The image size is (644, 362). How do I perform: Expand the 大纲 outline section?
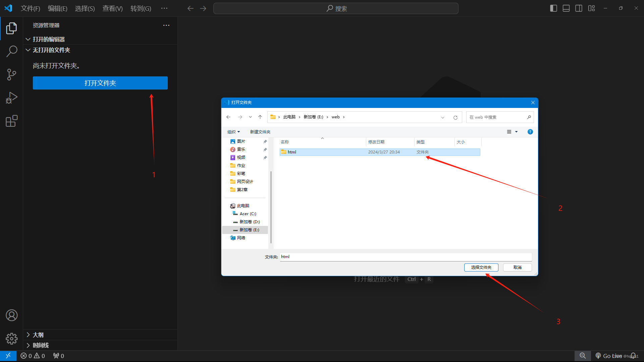pyautogui.click(x=38, y=335)
